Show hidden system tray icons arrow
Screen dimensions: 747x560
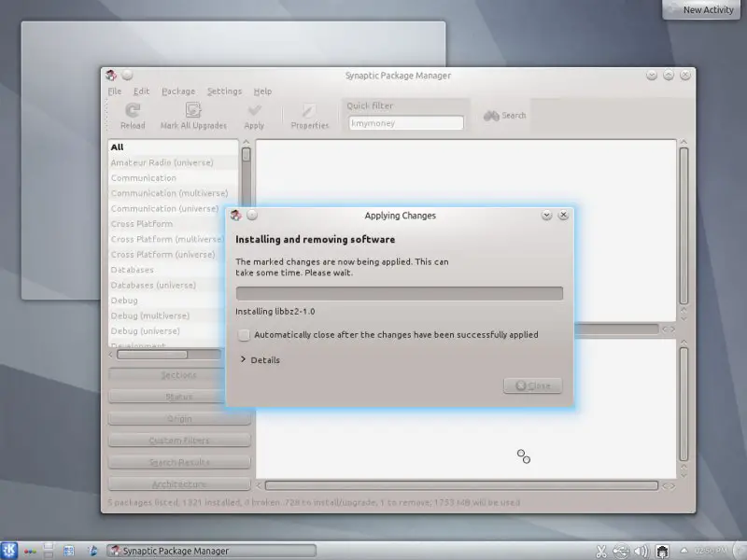(x=684, y=551)
